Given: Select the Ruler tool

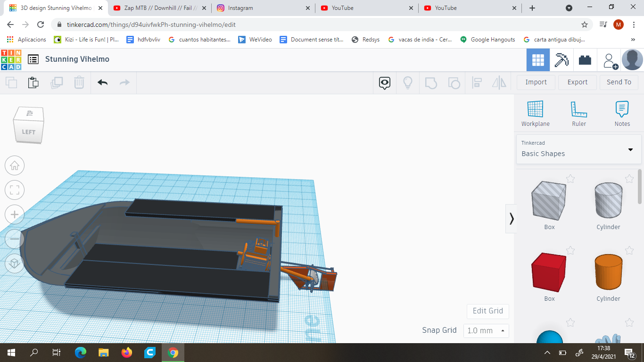Looking at the screenshot, I should point(579,114).
